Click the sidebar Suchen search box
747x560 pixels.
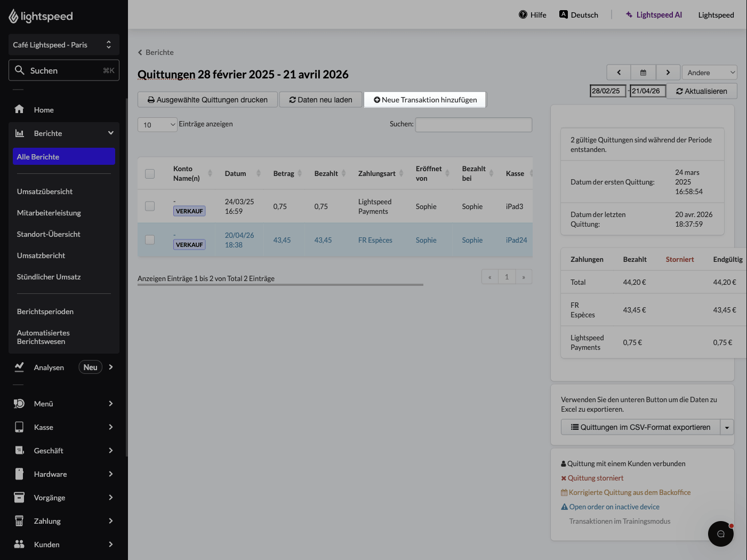tap(64, 70)
